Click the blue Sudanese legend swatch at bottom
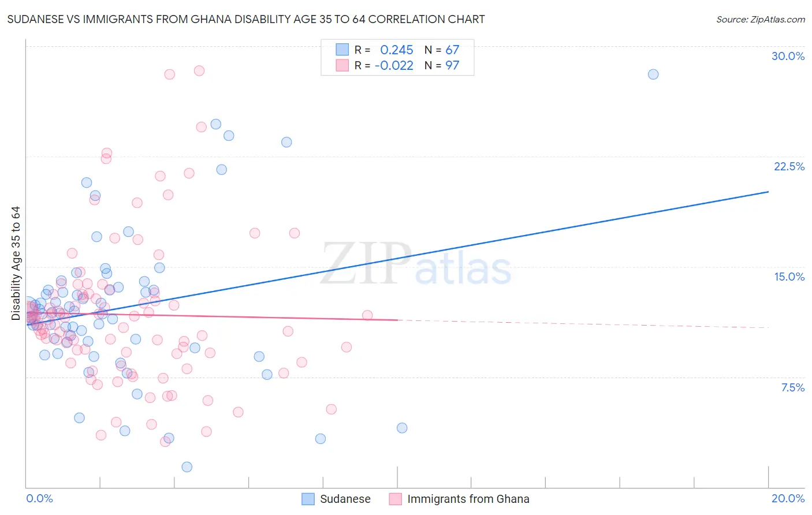 [x=308, y=499]
